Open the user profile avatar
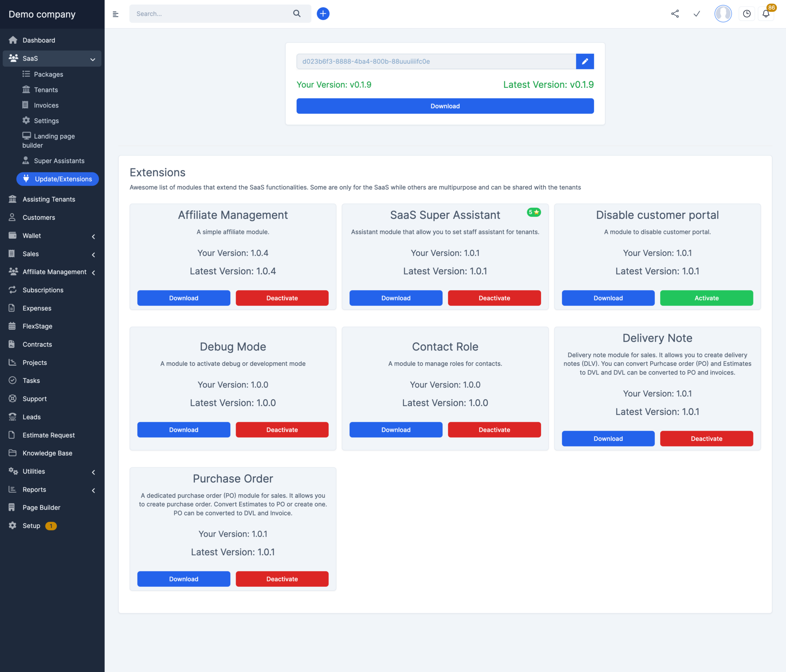This screenshot has width=786, height=672. click(723, 13)
